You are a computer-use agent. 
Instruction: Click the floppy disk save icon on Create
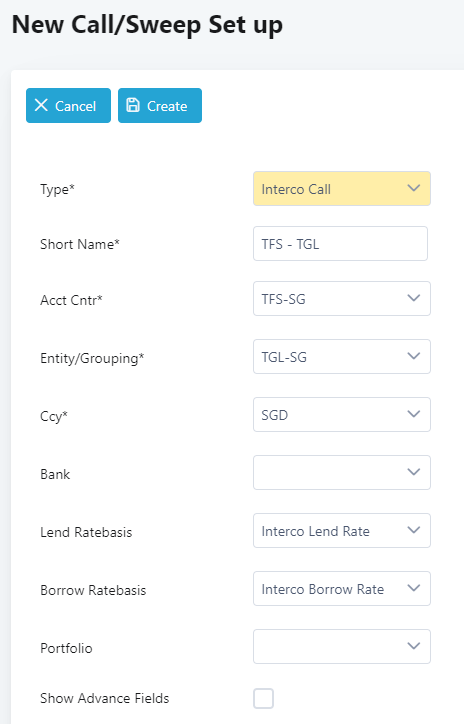click(x=133, y=105)
